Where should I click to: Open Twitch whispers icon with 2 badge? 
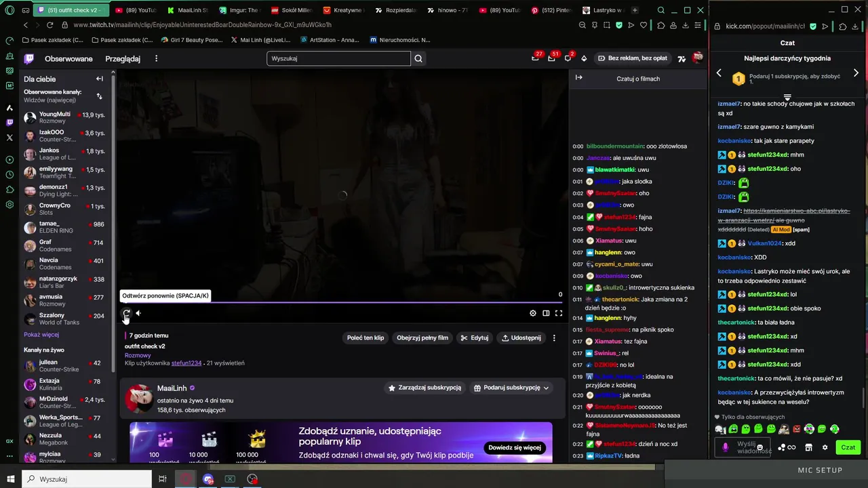click(x=568, y=58)
